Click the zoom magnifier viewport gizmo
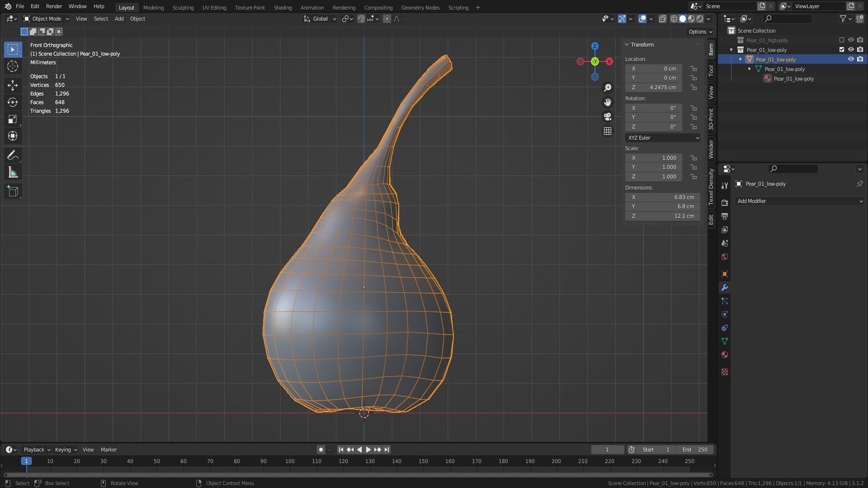Viewport: 868px width, 488px height. [608, 88]
